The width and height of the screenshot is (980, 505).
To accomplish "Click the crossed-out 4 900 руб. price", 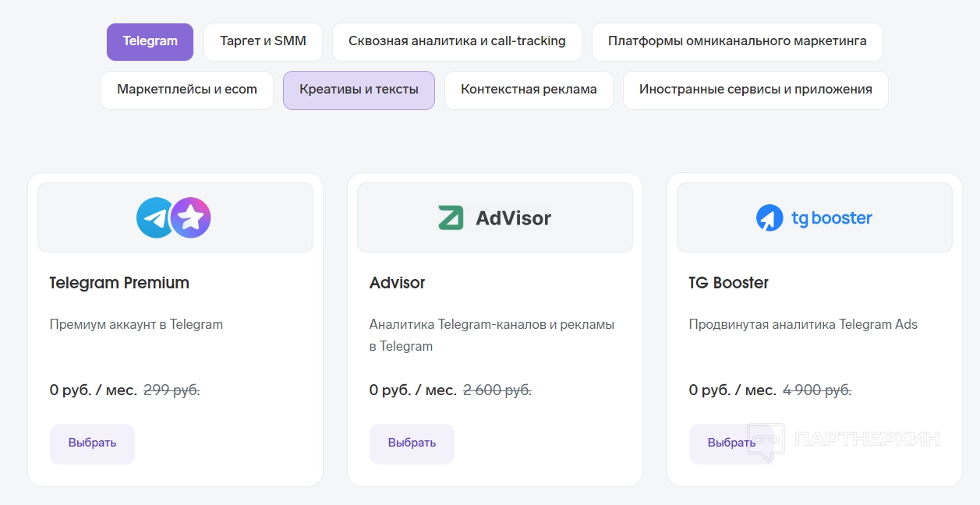I will pyautogui.click(x=817, y=390).
